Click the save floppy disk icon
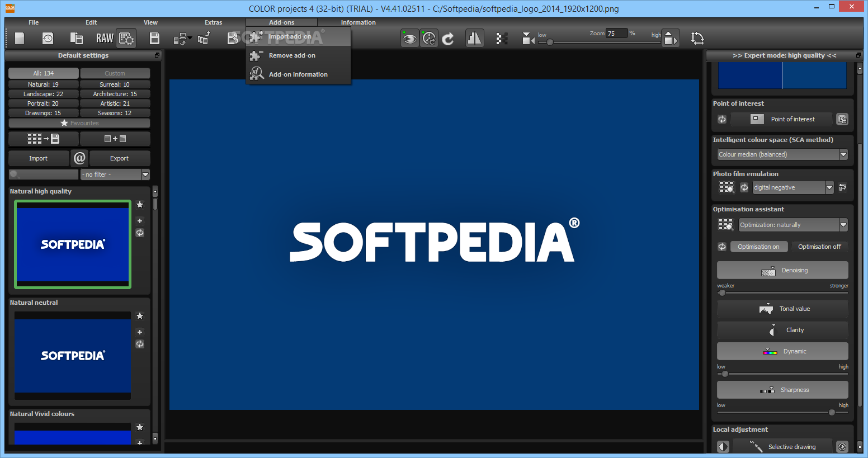This screenshot has width=868, height=458. coord(154,38)
